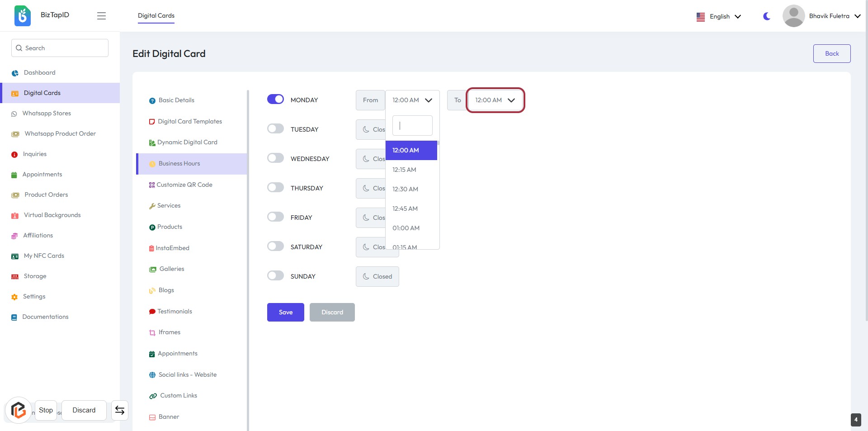Turn on the Sunday toggle

click(x=275, y=276)
